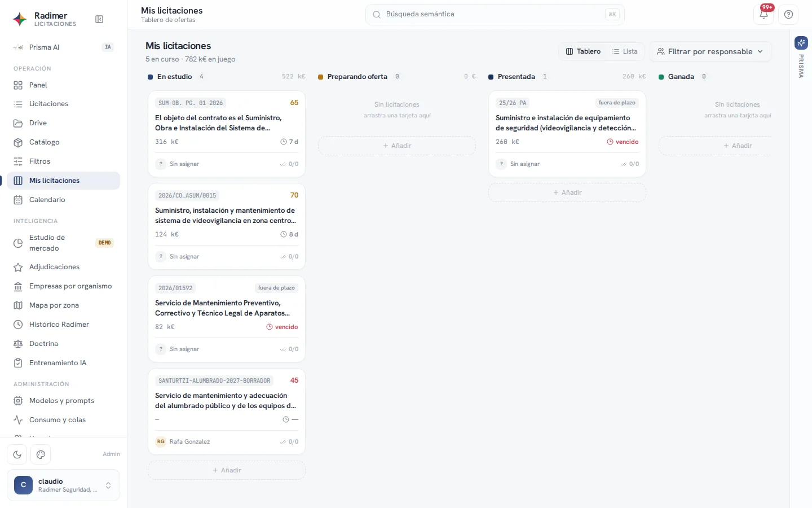Open Prisma AI in the sidebar
812x508 pixels.
click(x=63, y=47)
